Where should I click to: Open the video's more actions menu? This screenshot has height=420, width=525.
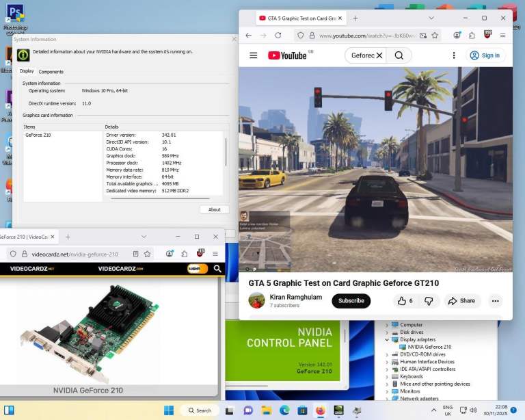pos(496,301)
